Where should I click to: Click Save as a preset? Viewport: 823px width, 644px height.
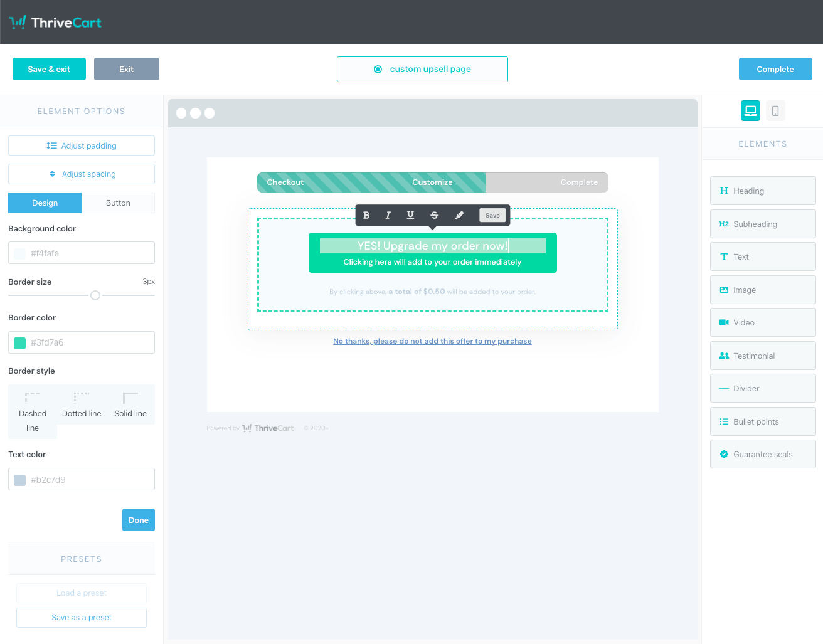click(82, 618)
